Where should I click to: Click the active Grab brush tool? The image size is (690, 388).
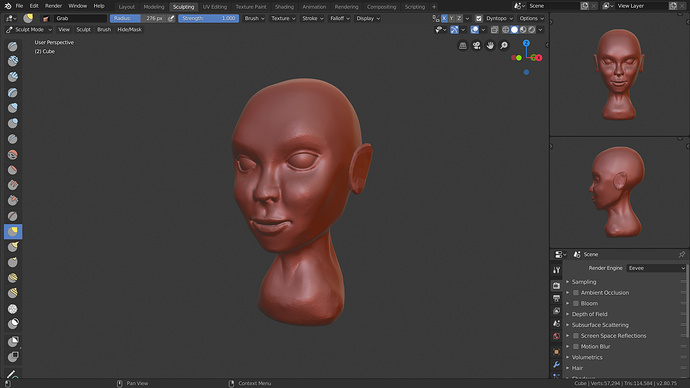pos(13,231)
